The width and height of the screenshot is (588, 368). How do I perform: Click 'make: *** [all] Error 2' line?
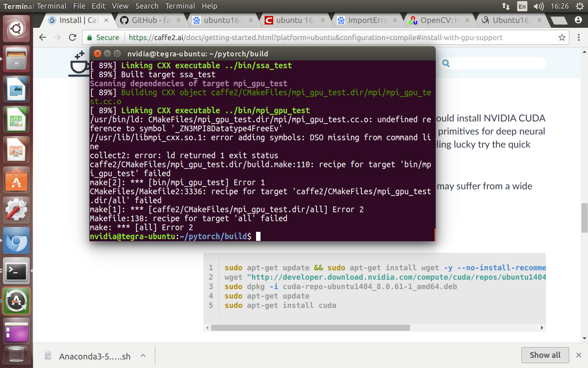141,227
